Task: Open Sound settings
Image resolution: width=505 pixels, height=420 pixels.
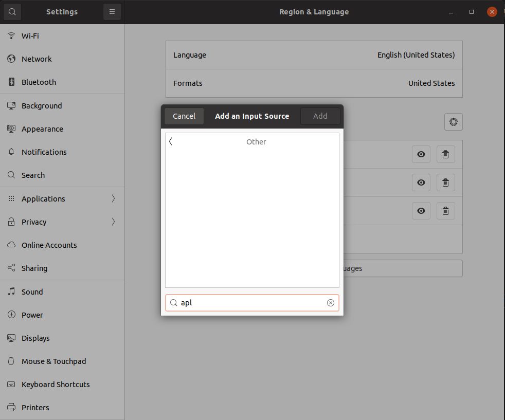Action: point(62,292)
